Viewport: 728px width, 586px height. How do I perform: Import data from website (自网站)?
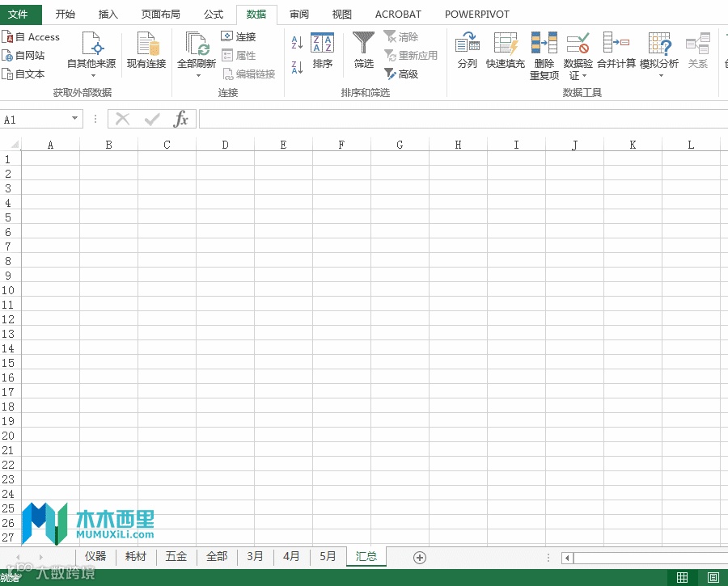[23, 55]
